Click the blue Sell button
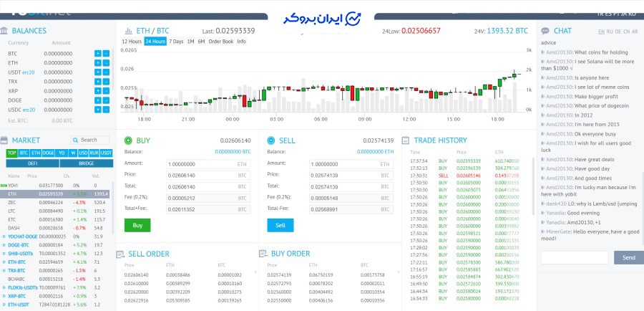Image resolution: width=644 pixels, height=311 pixels. (x=280, y=226)
